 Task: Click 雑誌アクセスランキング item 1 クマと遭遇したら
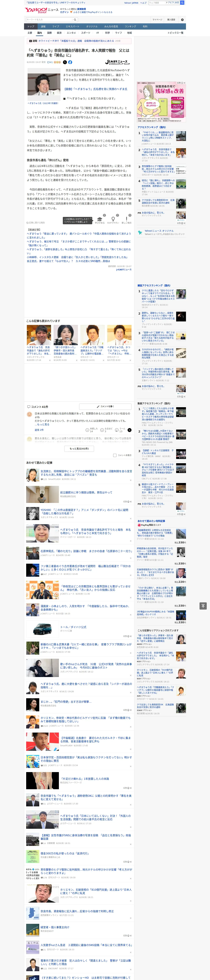coord(158,296)
